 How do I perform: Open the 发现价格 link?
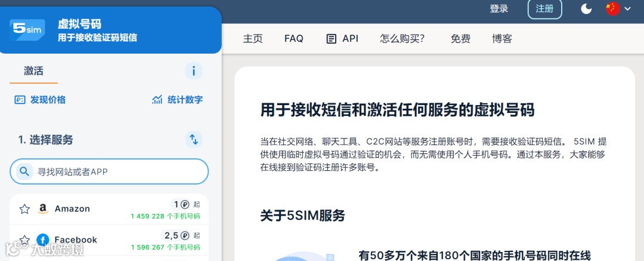tap(48, 100)
